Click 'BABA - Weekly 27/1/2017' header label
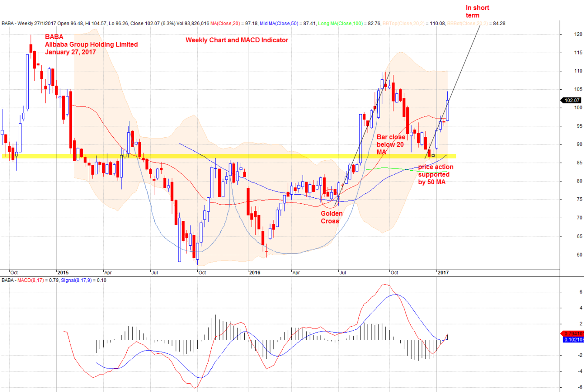Image resolution: width=584 pixels, height=392 pixels. [x=29, y=24]
